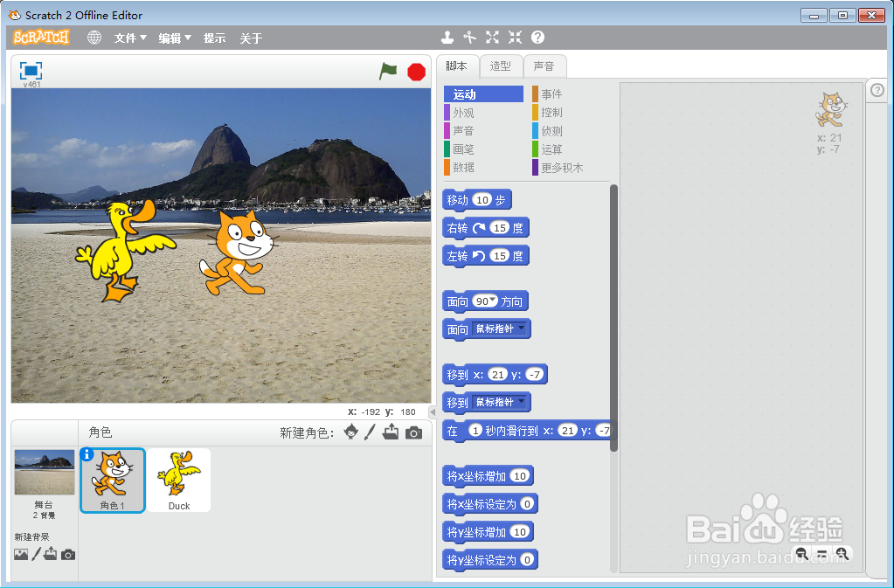Open 鼠标指针 dropdown in 移到 block
Screen dimensions: 894x588
[x=500, y=402]
